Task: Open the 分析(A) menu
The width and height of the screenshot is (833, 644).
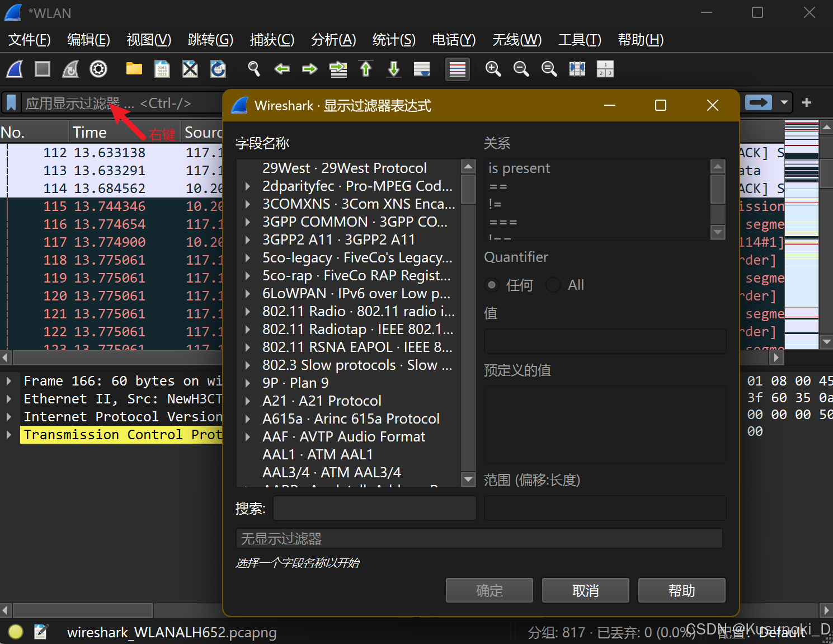Action: [x=333, y=40]
